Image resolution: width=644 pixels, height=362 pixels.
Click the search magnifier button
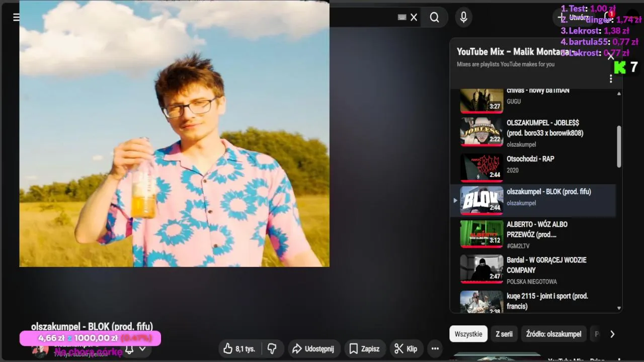(434, 18)
